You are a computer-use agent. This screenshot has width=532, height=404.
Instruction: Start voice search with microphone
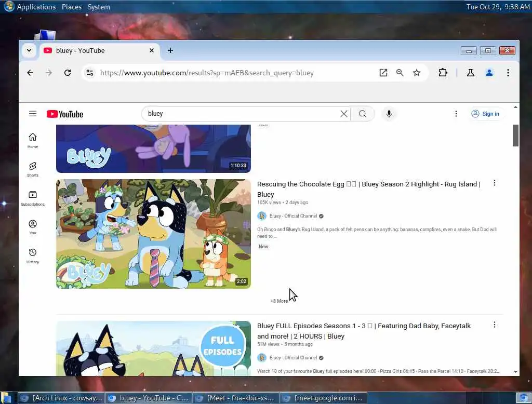(x=389, y=114)
